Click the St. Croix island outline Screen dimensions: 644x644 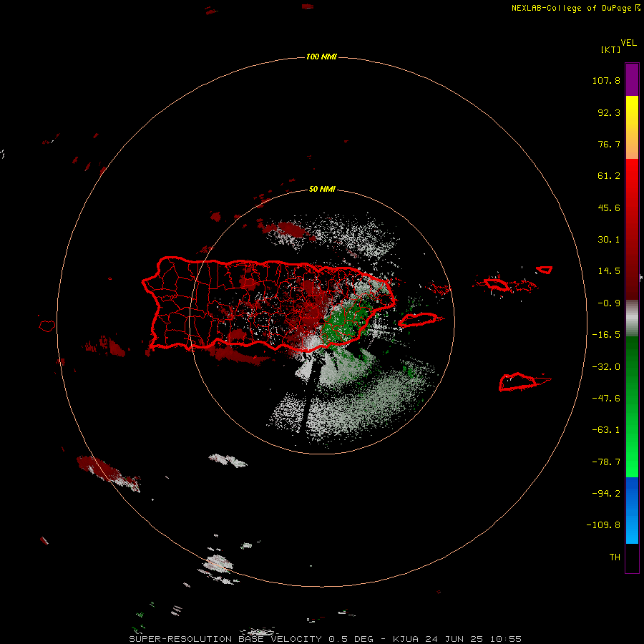(x=518, y=382)
